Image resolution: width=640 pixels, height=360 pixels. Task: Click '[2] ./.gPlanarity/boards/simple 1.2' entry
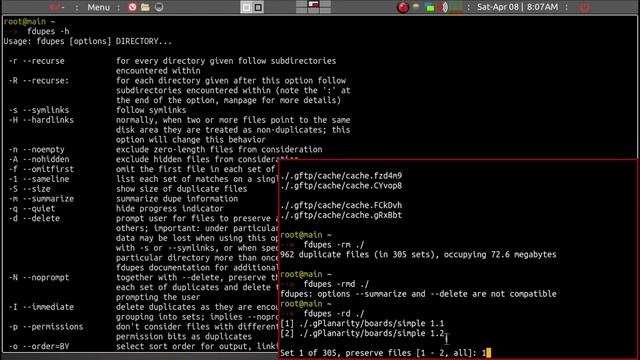pyautogui.click(x=362, y=333)
